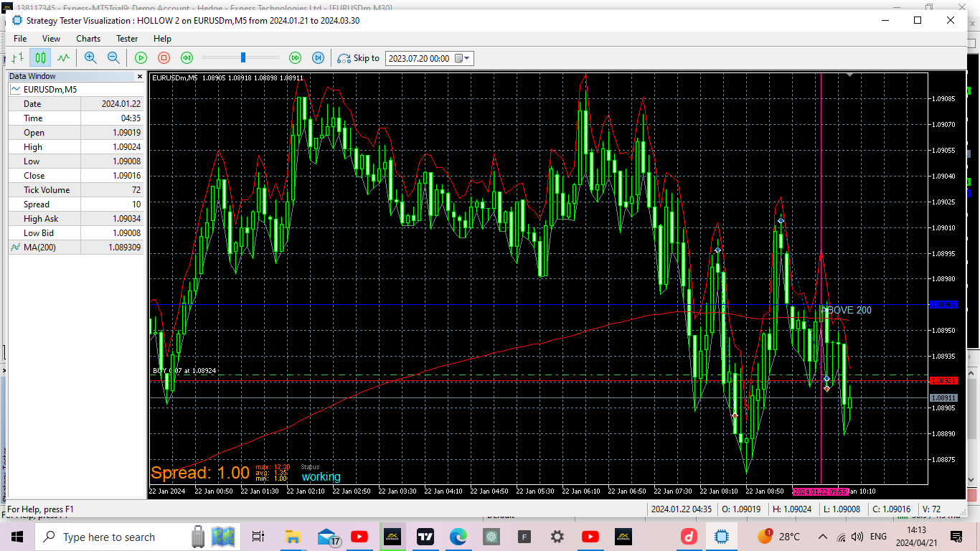Click the Skip to button
This screenshot has height=551, width=980.
(359, 58)
